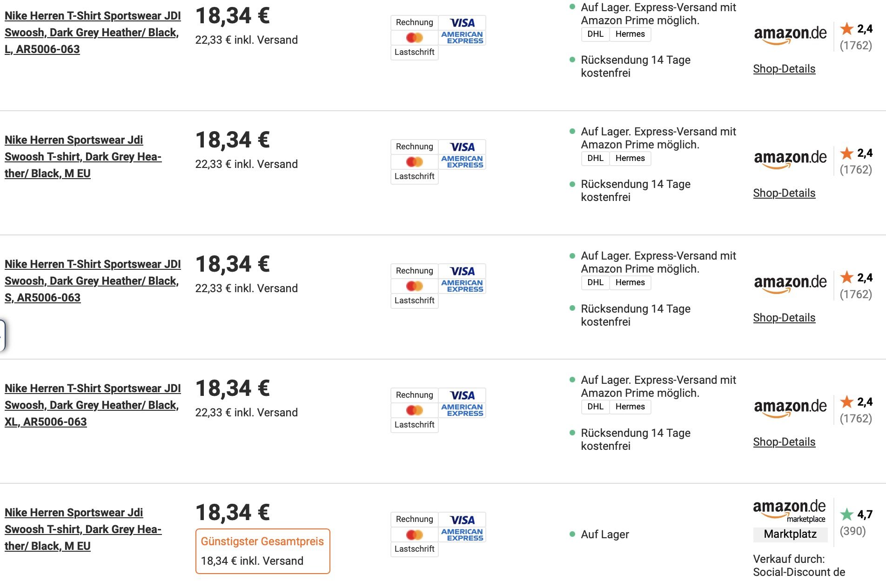
Task: Open Shop-Details in the third offer row
Action: pyautogui.click(x=784, y=318)
